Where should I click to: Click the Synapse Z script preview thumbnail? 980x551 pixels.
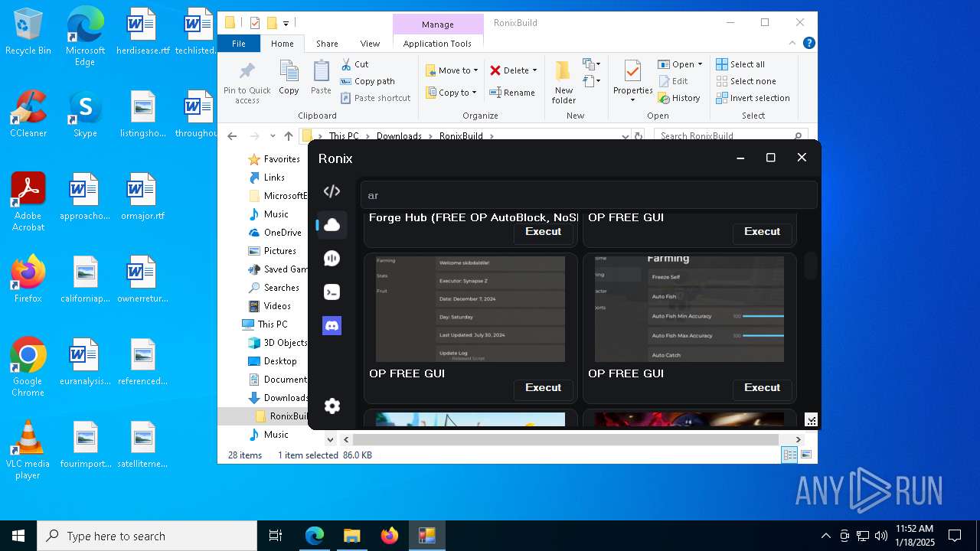(470, 309)
